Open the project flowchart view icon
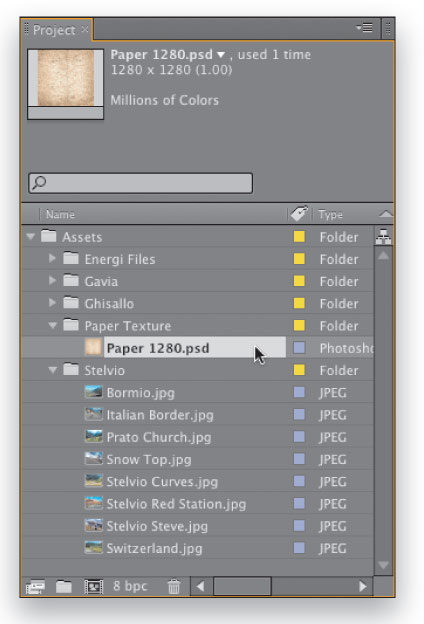The height and width of the screenshot is (624, 424). (383, 237)
